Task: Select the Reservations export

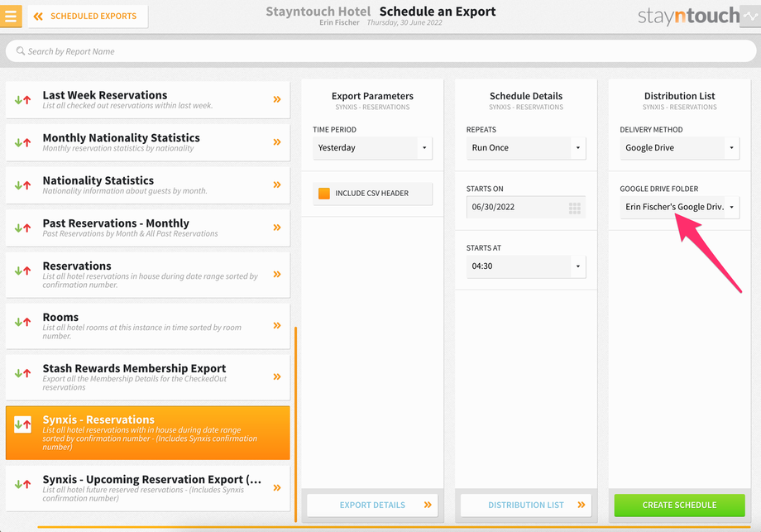Action: (x=147, y=275)
